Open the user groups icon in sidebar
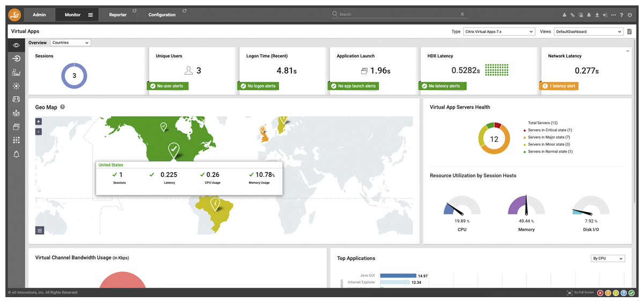The width and height of the screenshot is (644, 302). pyautogui.click(x=16, y=99)
